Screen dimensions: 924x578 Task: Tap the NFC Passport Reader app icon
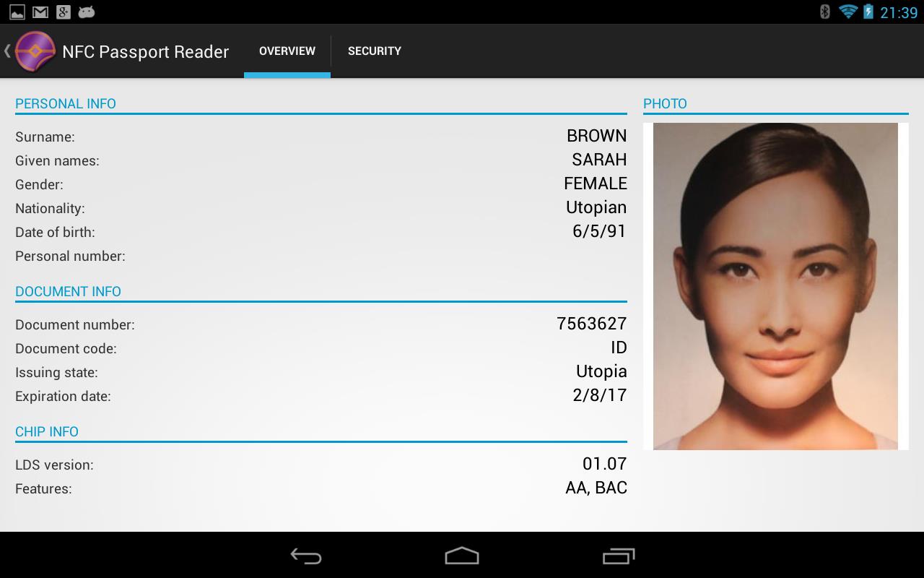(x=35, y=51)
